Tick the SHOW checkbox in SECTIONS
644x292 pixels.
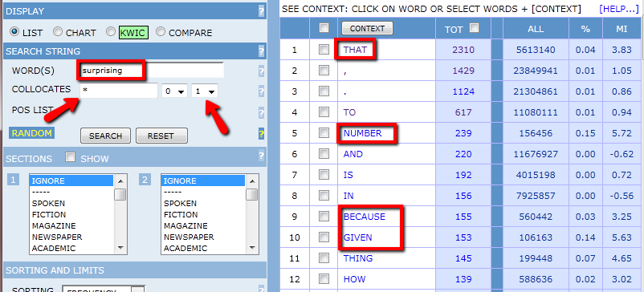point(71,157)
